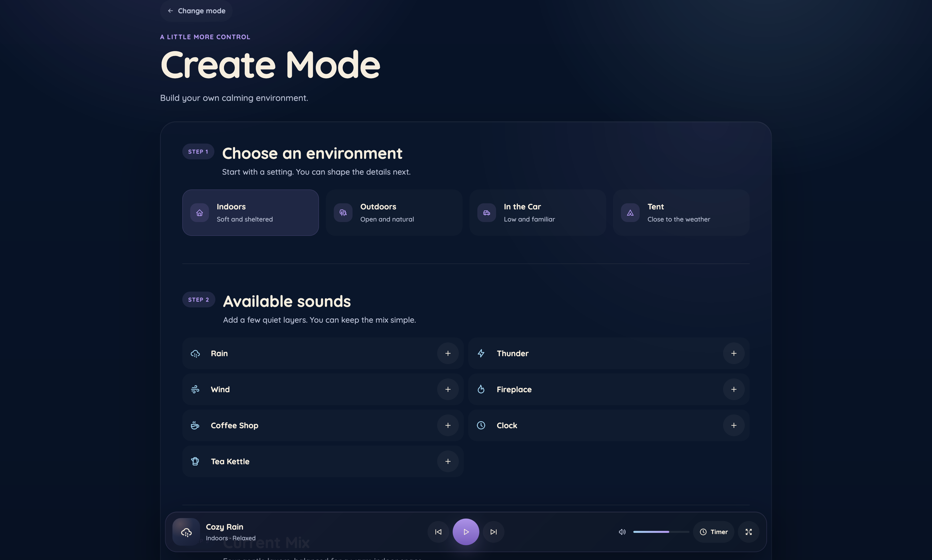
Task: Click the coffee cup icon beside Coffee Shop
Action: tap(195, 425)
